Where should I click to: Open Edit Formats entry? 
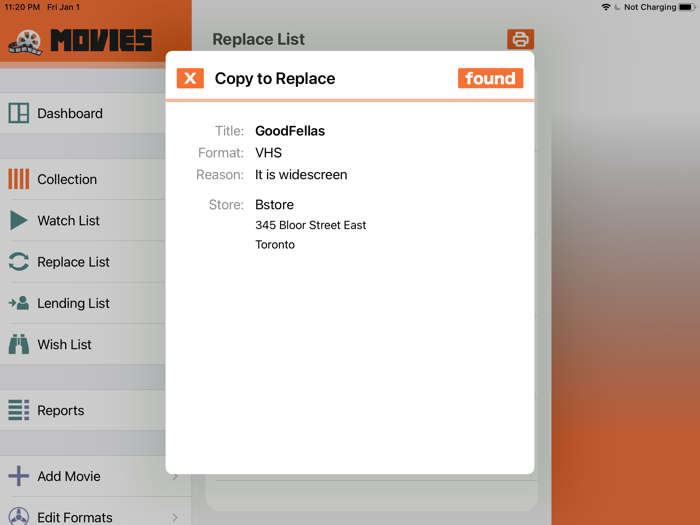[75, 517]
